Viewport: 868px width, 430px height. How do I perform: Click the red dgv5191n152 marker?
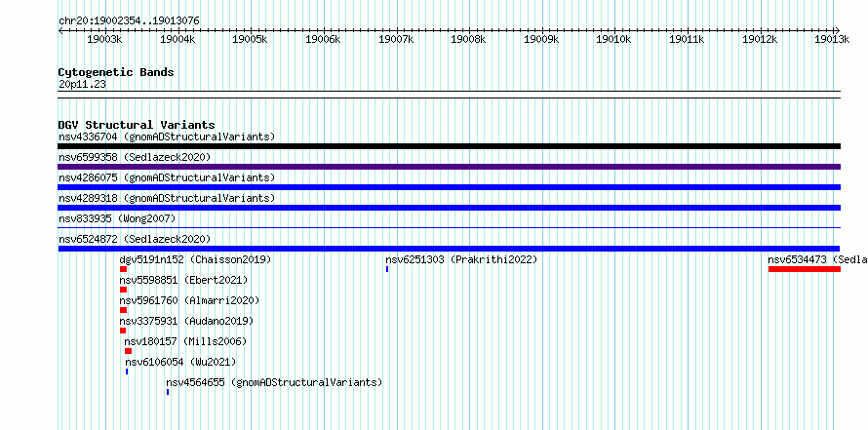[124, 269]
